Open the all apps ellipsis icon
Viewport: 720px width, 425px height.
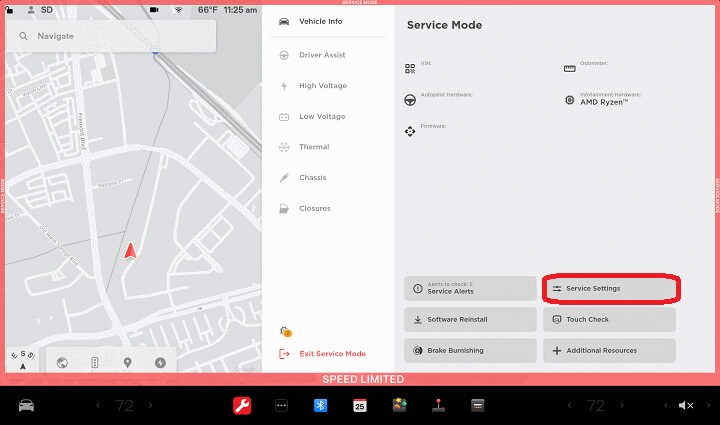tap(281, 405)
